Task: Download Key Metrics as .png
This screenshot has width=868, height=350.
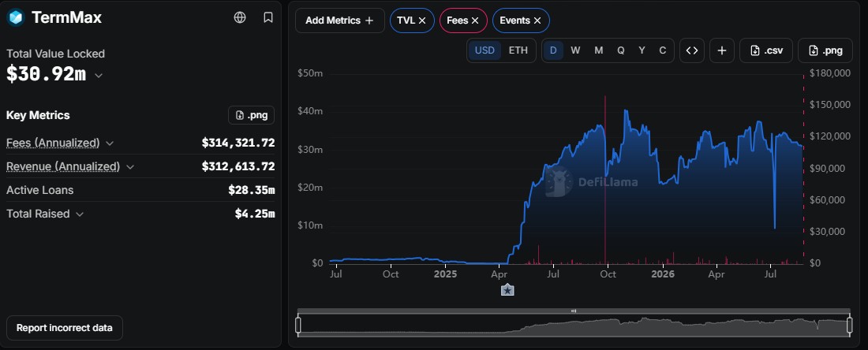Action: click(251, 115)
